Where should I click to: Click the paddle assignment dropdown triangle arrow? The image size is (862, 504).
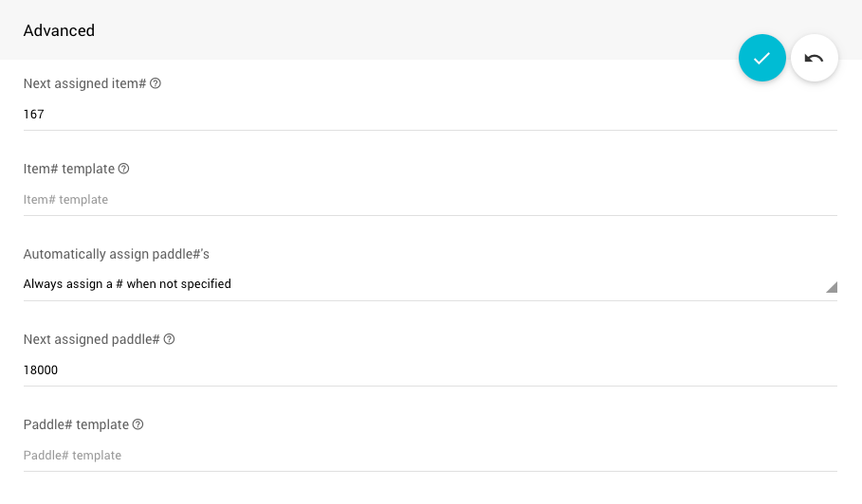831,287
